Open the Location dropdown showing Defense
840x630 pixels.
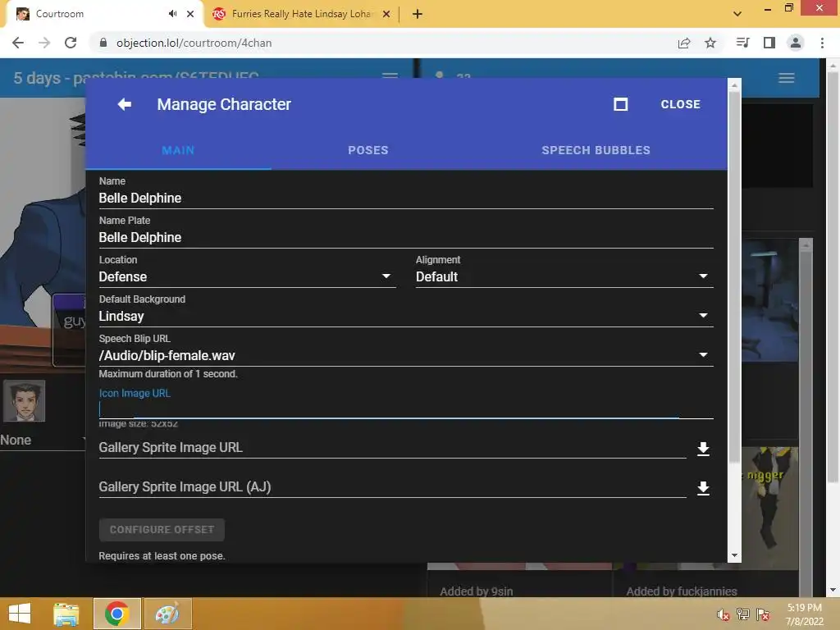tap(247, 276)
